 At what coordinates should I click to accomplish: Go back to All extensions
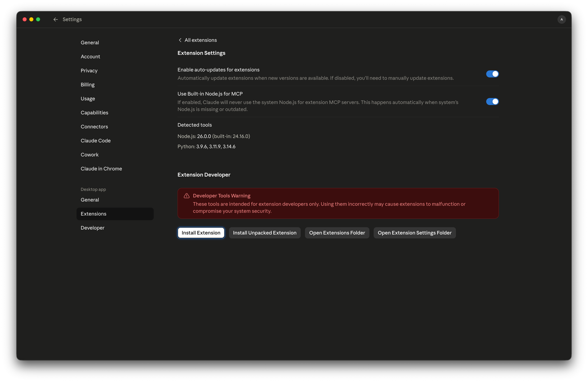pos(198,40)
